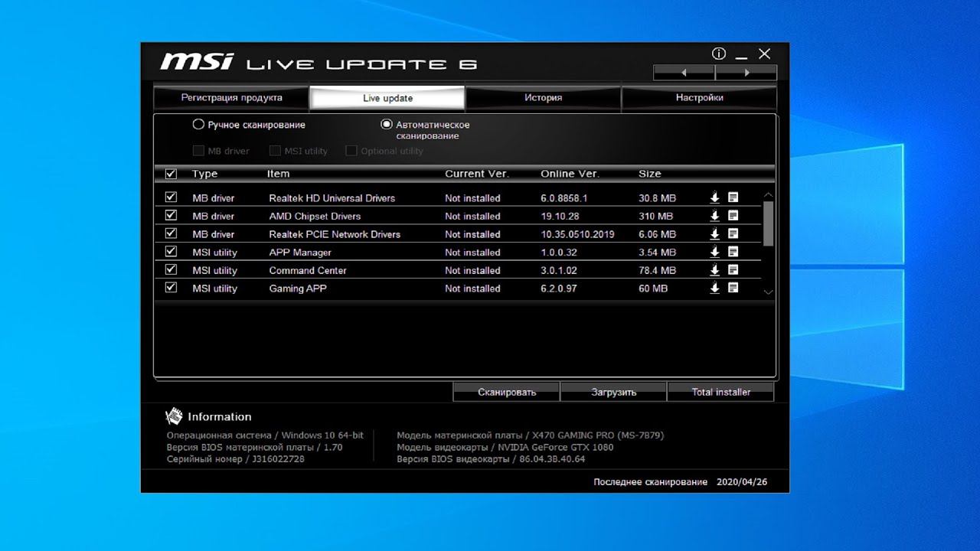Click the Type column header
Screen dimensions: 980x551
204,174
